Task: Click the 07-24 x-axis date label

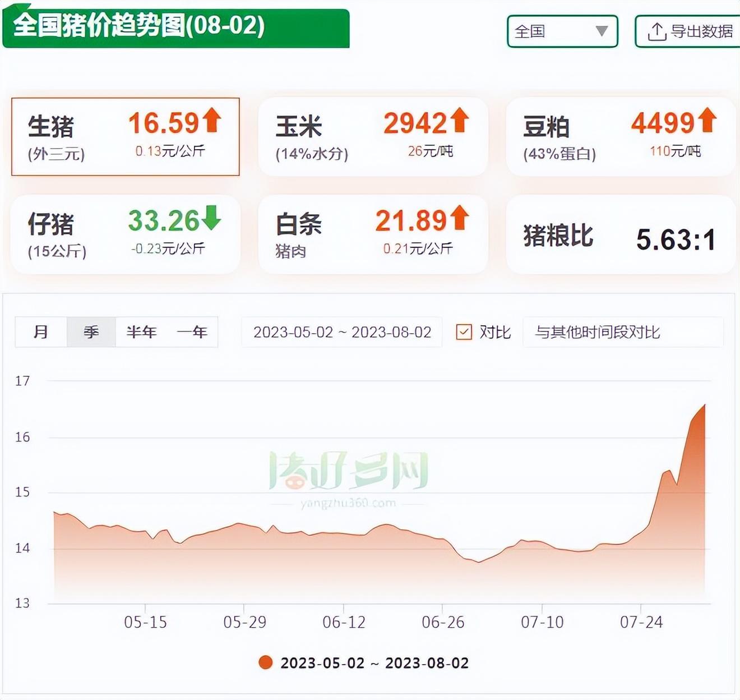Action: pos(641,622)
